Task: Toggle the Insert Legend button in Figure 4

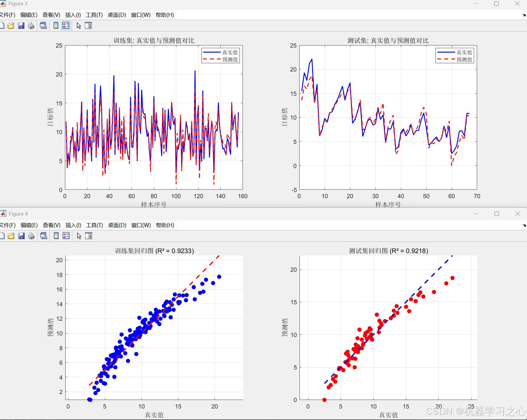Action: coord(66,236)
